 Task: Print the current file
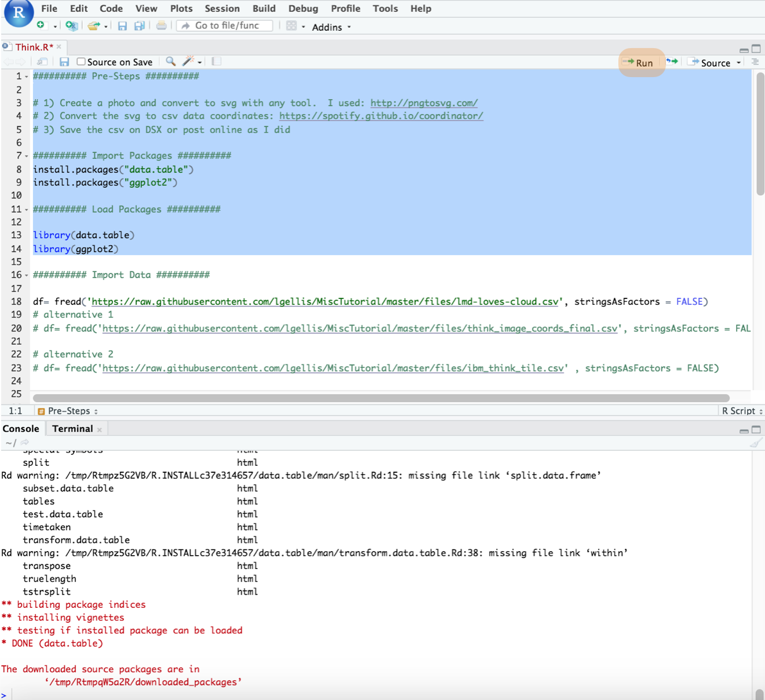tap(162, 25)
